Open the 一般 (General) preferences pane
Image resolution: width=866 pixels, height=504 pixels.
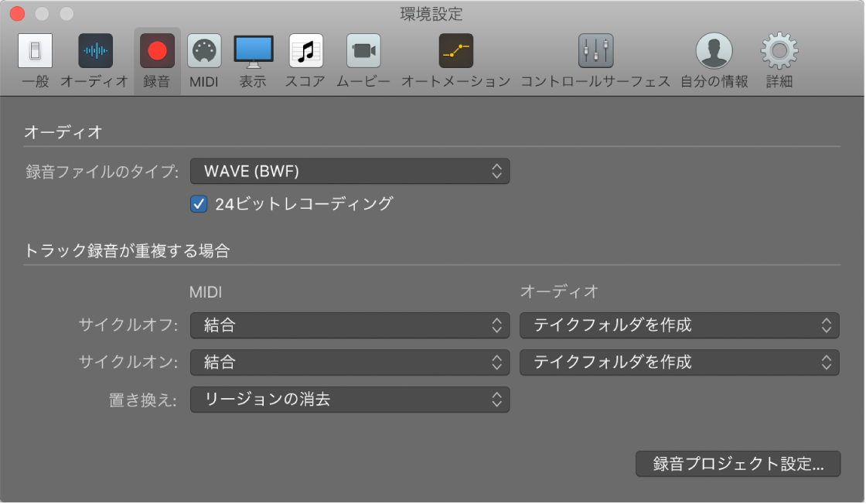tap(36, 51)
